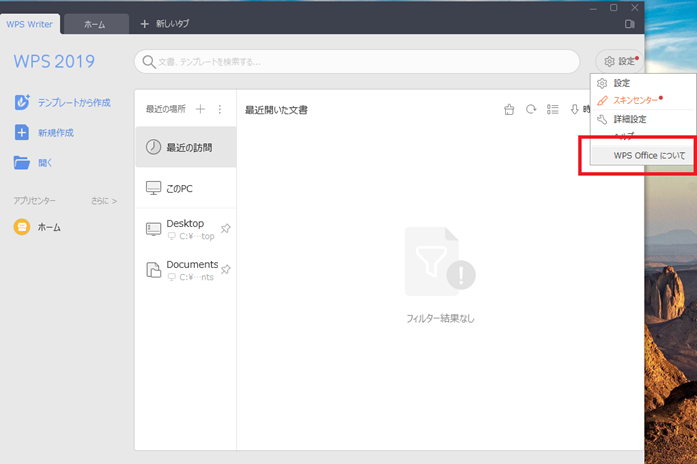Open the three-dot more options for 最近の場所
697x464 pixels.
[220, 109]
